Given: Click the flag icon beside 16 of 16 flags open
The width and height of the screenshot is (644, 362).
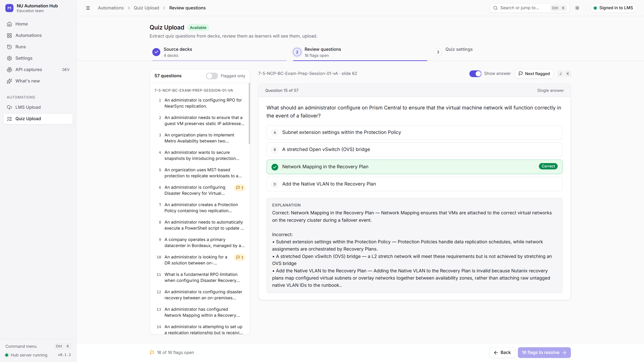Looking at the screenshot, I should tap(152, 352).
